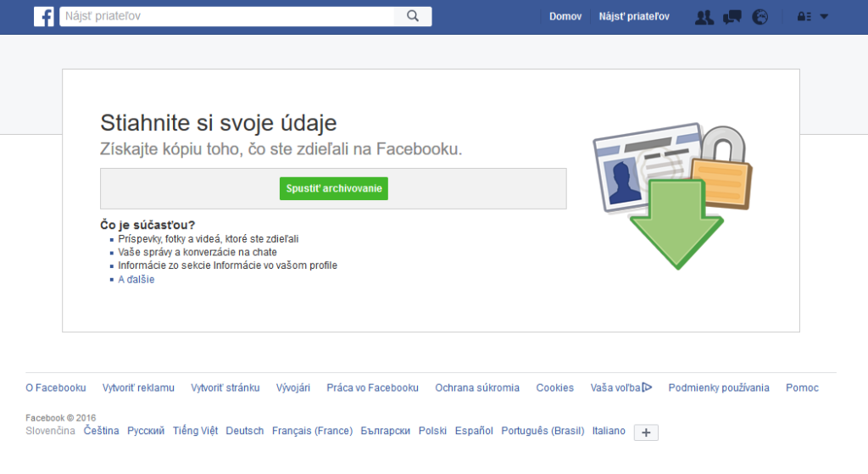Follow the A ďalšie link

point(136,279)
